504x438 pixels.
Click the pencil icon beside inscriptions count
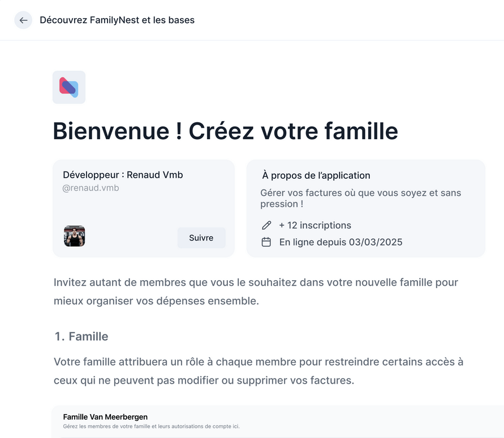(x=266, y=225)
